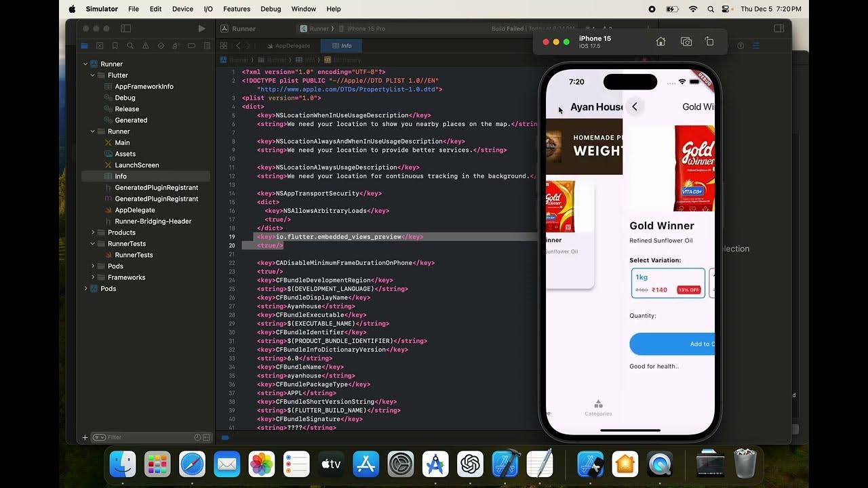The width and height of the screenshot is (868, 488).
Task: Open the I/O menu
Action: (x=208, y=9)
